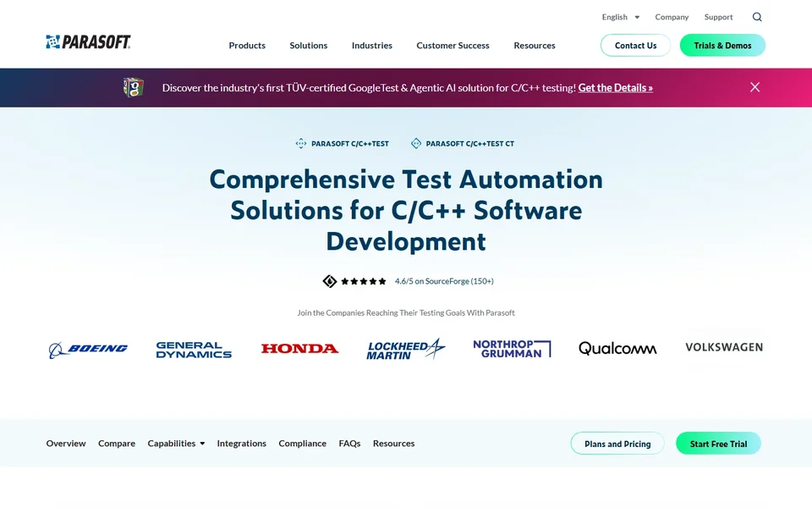Click the Contact Us button

coord(635,46)
